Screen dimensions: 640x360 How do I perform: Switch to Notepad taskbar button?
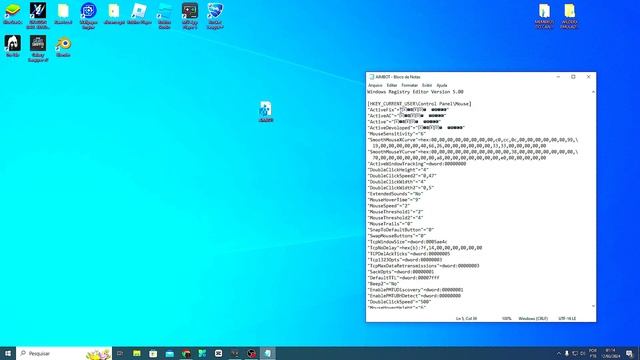pyautogui.click(x=268, y=353)
